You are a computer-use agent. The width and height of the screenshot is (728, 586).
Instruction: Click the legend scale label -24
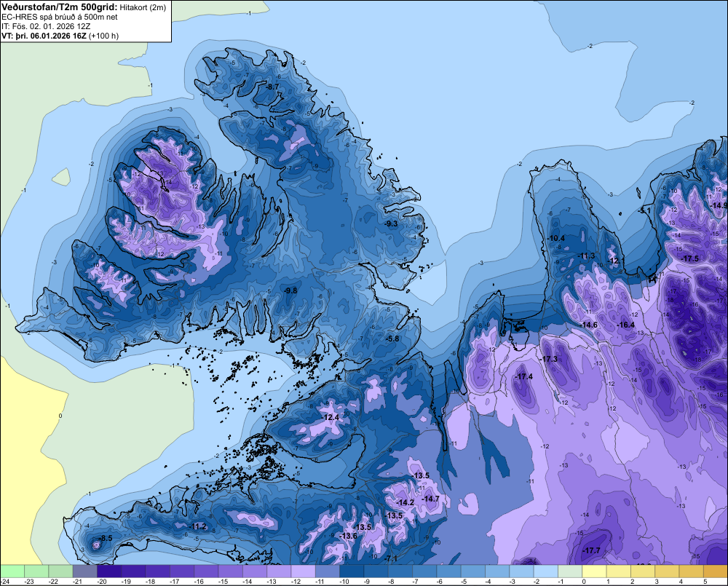4,582
